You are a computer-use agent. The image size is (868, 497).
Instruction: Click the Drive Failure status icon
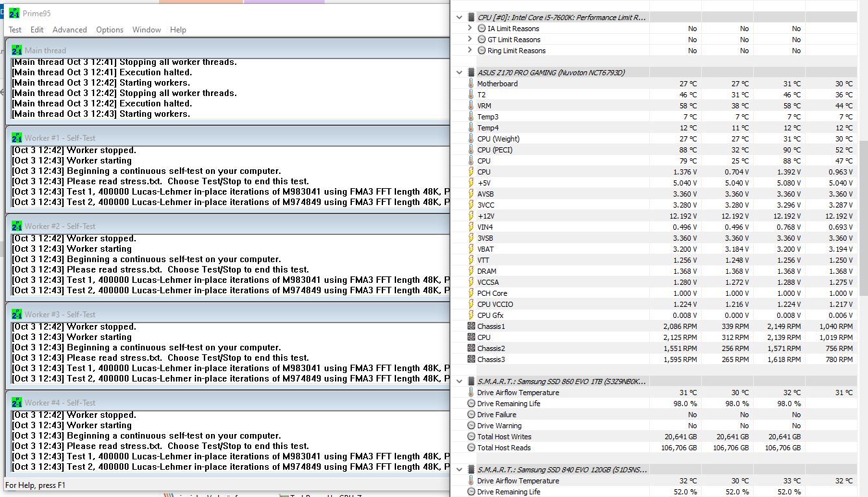pyautogui.click(x=471, y=415)
